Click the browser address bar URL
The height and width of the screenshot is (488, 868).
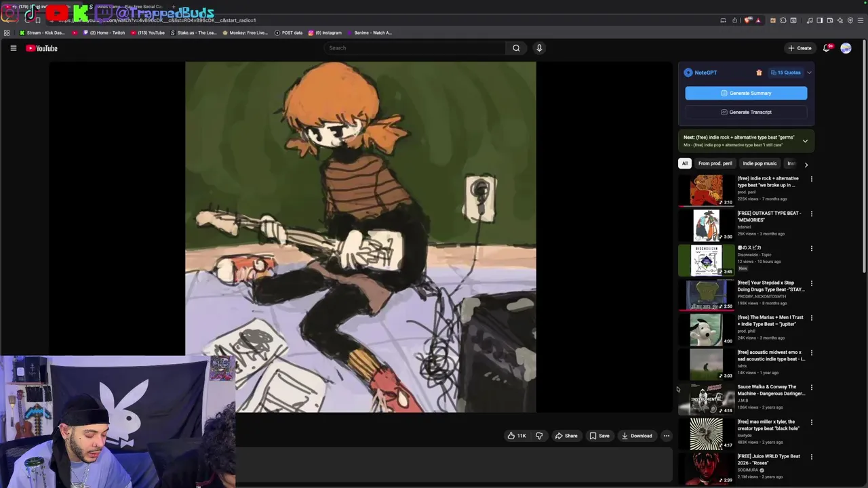coord(157,20)
